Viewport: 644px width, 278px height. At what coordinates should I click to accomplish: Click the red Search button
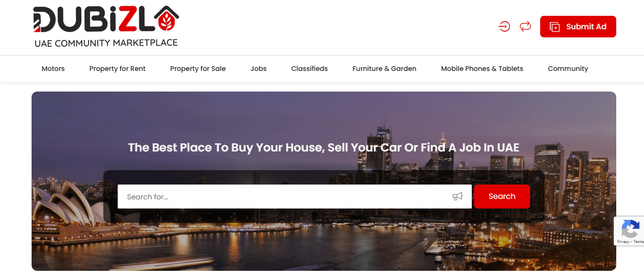[502, 197]
